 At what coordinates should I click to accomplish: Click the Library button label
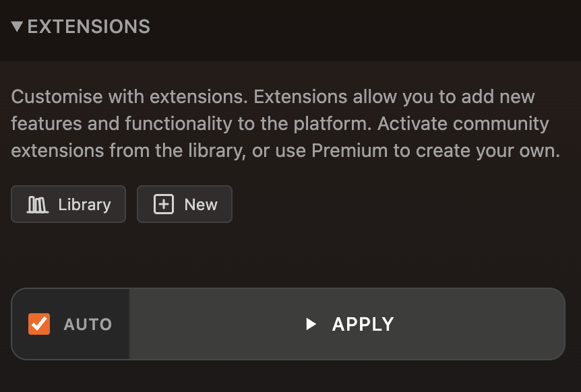[84, 204]
